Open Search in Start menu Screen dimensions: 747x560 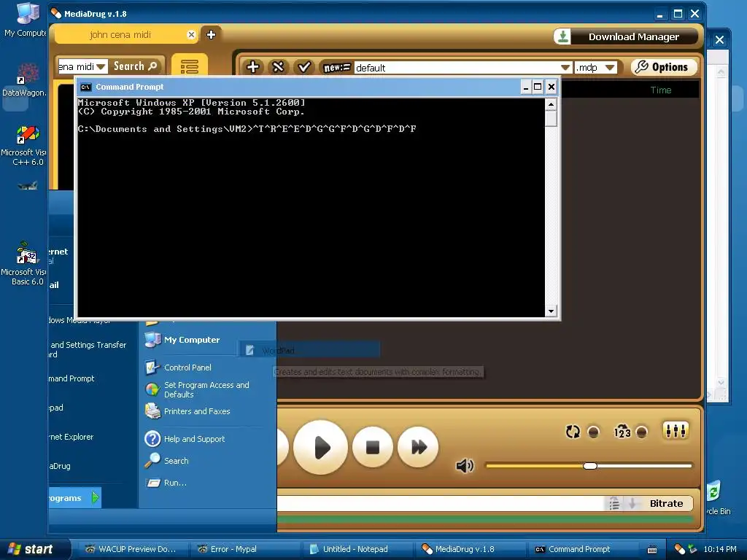(x=167, y=461)
